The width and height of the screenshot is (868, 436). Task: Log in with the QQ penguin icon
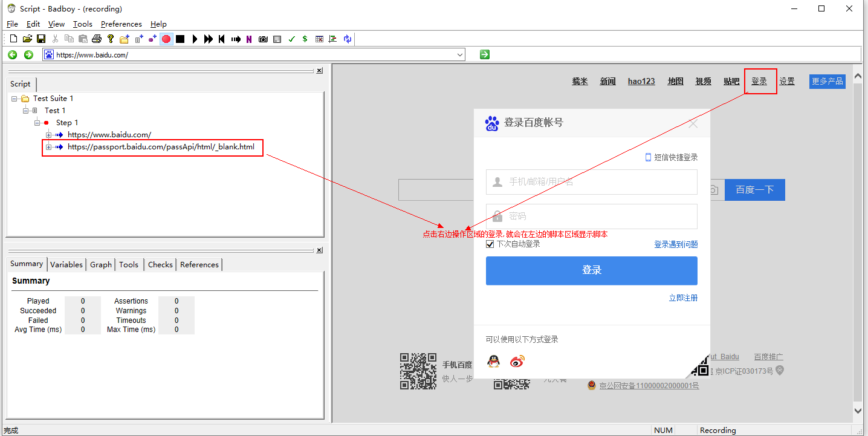[494, 361]
